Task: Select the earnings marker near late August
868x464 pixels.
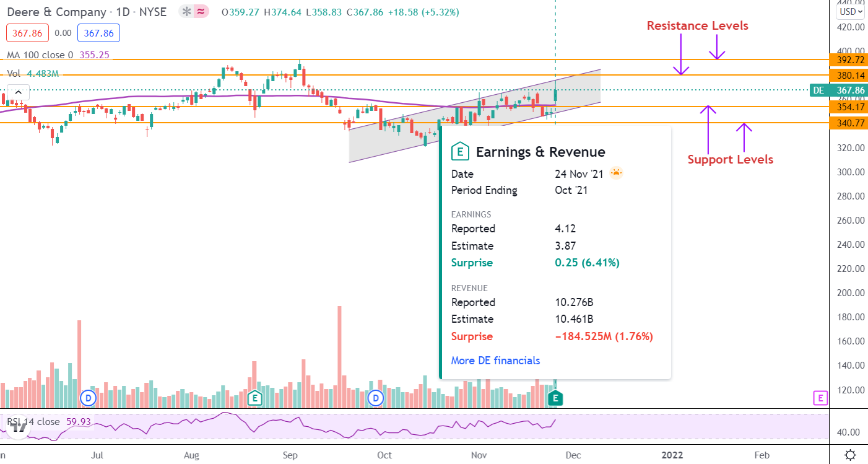Action: click(x=254, y=398)
